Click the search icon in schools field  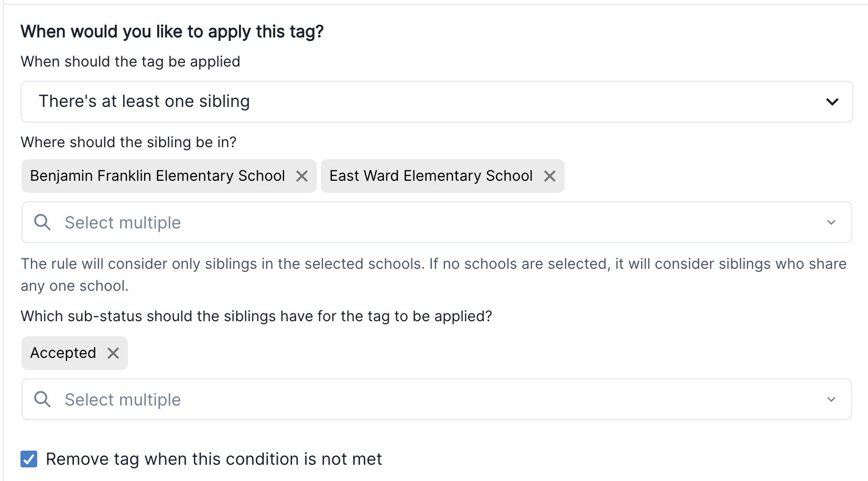(x=42, y=222)
